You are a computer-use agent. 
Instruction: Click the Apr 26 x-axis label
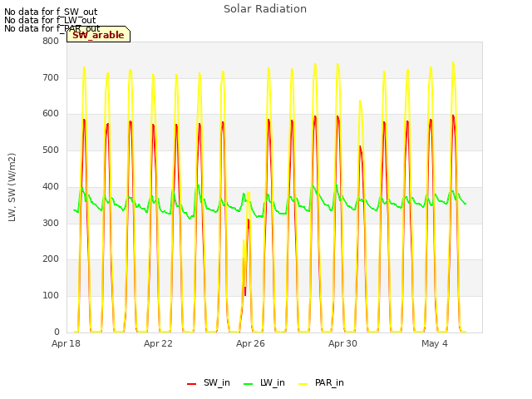click(x=250, y=343)
